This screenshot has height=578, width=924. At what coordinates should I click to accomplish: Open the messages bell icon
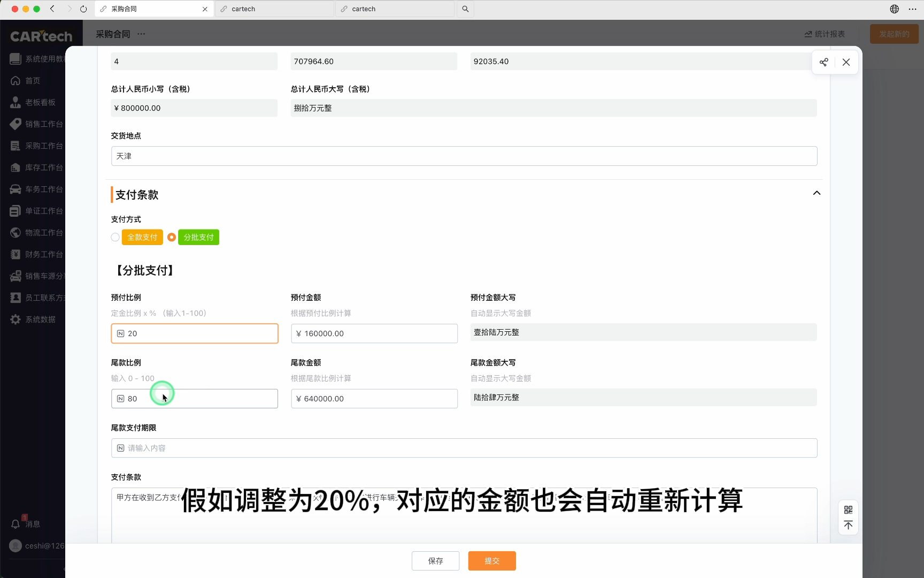click(x=16, y=524)
